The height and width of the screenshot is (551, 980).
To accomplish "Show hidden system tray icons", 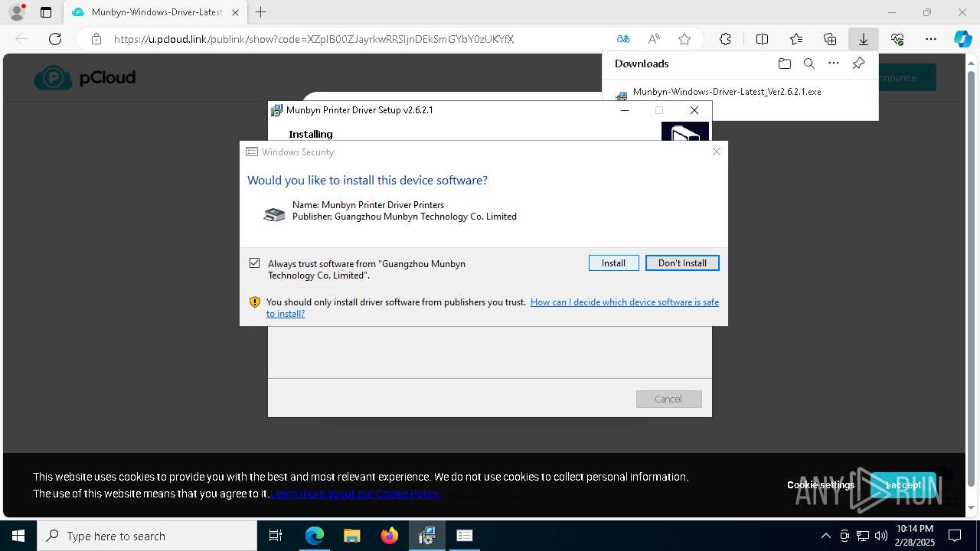I will 825,536.
